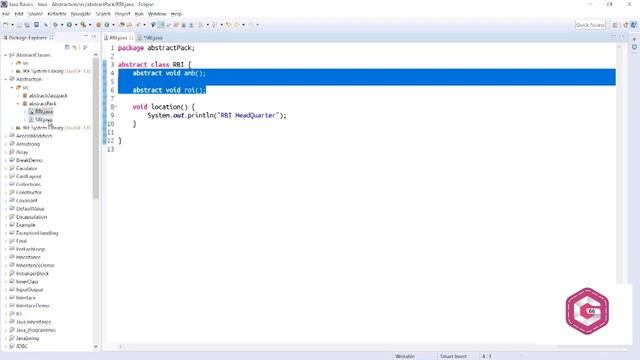This screenshot has height=360, width=640.
Task: Collapse the abstractPack package node
Action: 18,104
